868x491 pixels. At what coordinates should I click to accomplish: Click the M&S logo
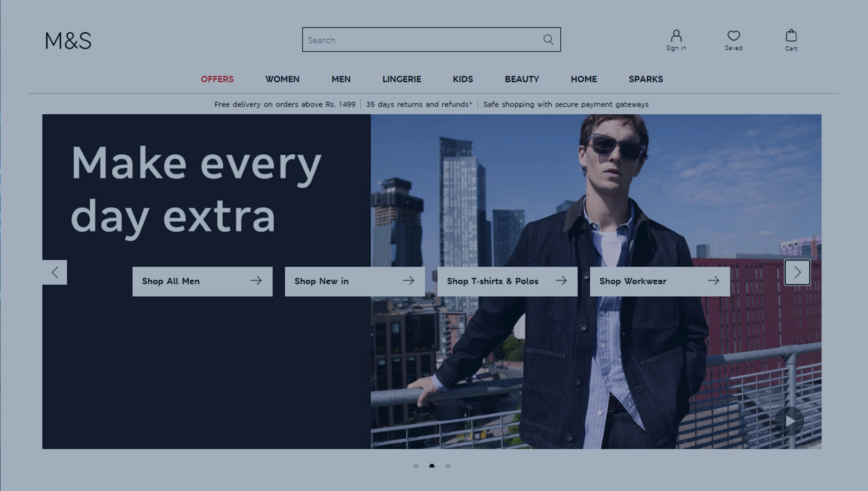click(68, 41)
